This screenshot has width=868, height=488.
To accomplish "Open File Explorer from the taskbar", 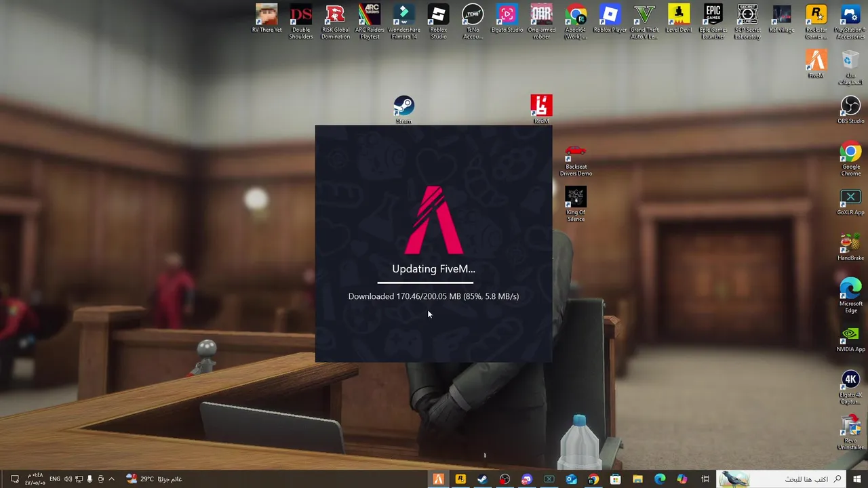I will tap(637, 479).
